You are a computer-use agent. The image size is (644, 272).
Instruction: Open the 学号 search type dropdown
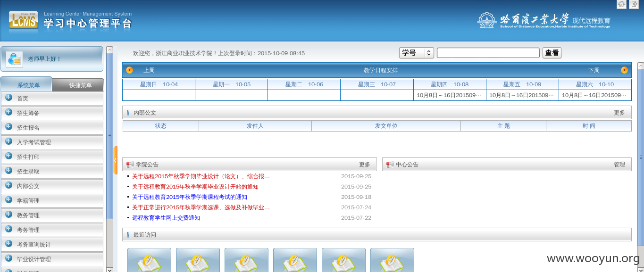(x=416, y=53)
